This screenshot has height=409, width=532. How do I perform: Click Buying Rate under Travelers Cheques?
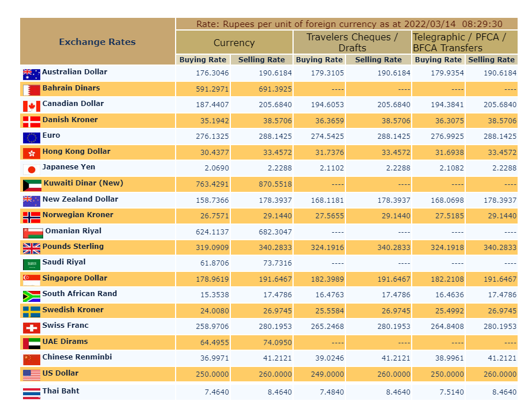point(320,59)
